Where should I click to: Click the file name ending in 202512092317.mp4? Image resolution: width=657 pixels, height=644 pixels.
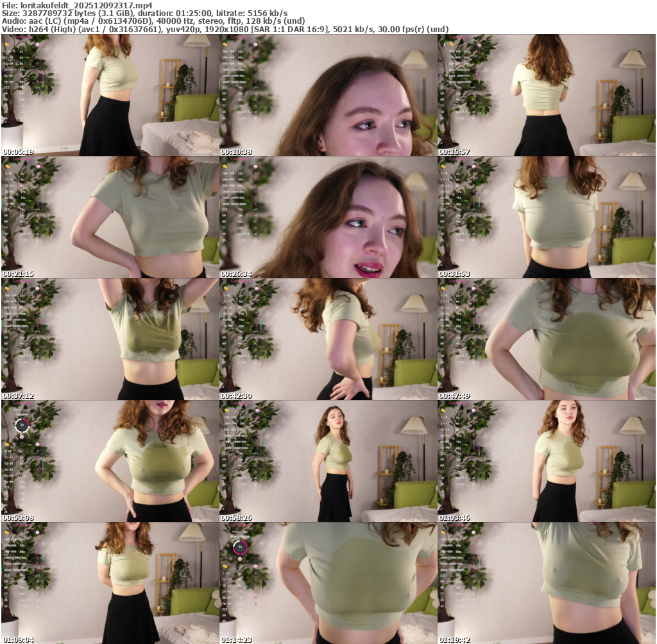point(87,5)
